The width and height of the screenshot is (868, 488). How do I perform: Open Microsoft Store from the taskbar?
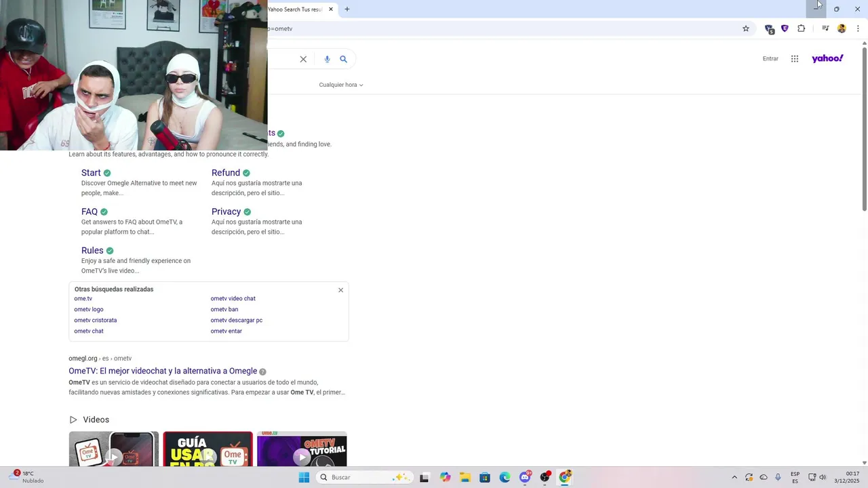click(x=485, y=477)
